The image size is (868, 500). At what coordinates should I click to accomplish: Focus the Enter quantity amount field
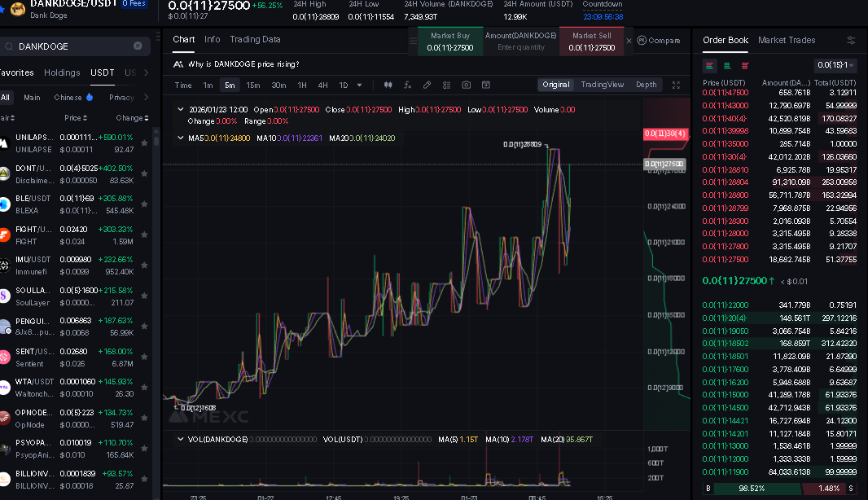click(x=521, y=47)
